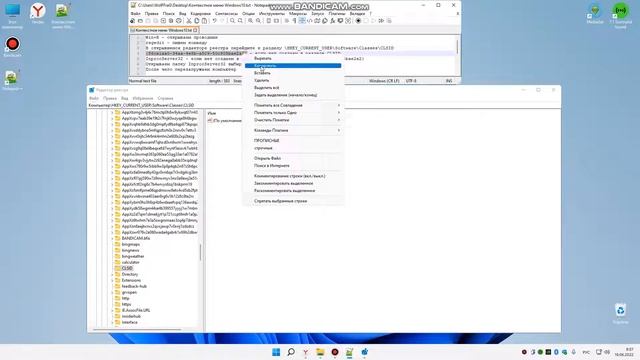Viewport: 640px width, 360px height.
Task: Open the Recycle Bin desktop icon
Action: coord(620,313)
